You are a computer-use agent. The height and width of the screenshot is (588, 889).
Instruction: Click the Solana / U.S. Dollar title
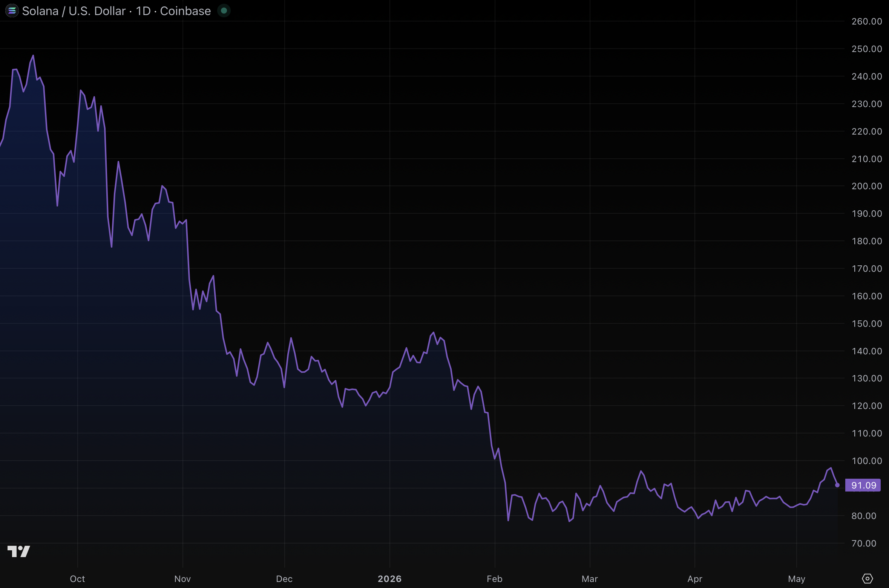click(x=74, y=11)
